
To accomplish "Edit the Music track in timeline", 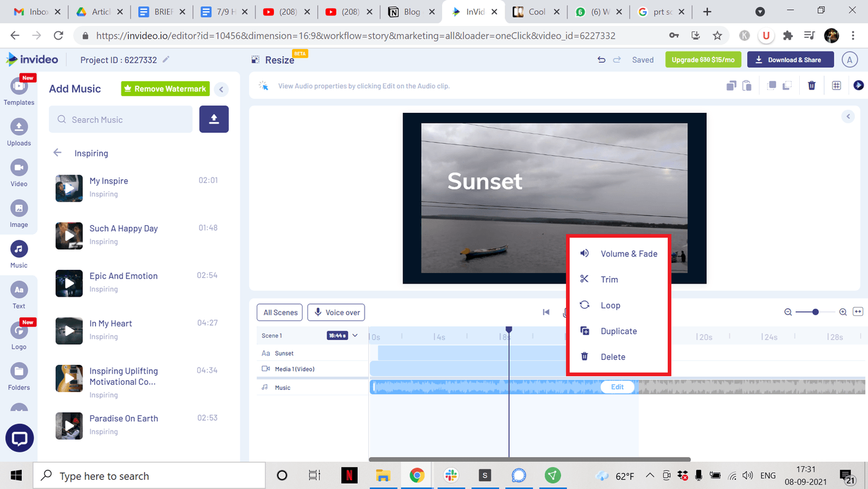I will tap(617, 387).
